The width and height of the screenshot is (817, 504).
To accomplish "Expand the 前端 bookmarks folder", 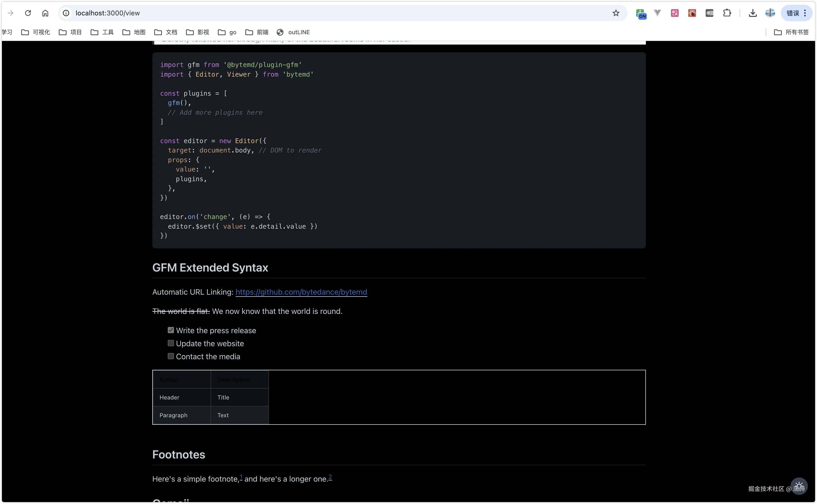I will coord(257,32).
